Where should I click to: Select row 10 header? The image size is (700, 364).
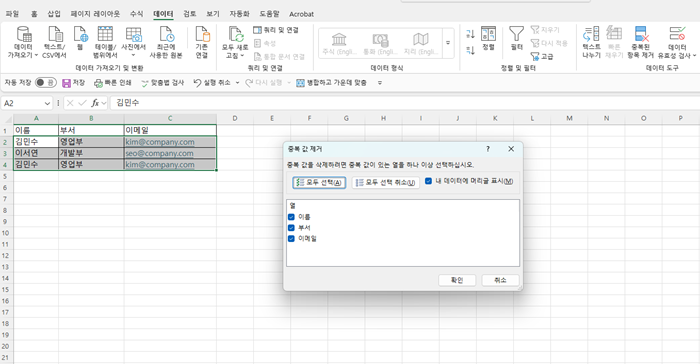(x=6, y=233)
